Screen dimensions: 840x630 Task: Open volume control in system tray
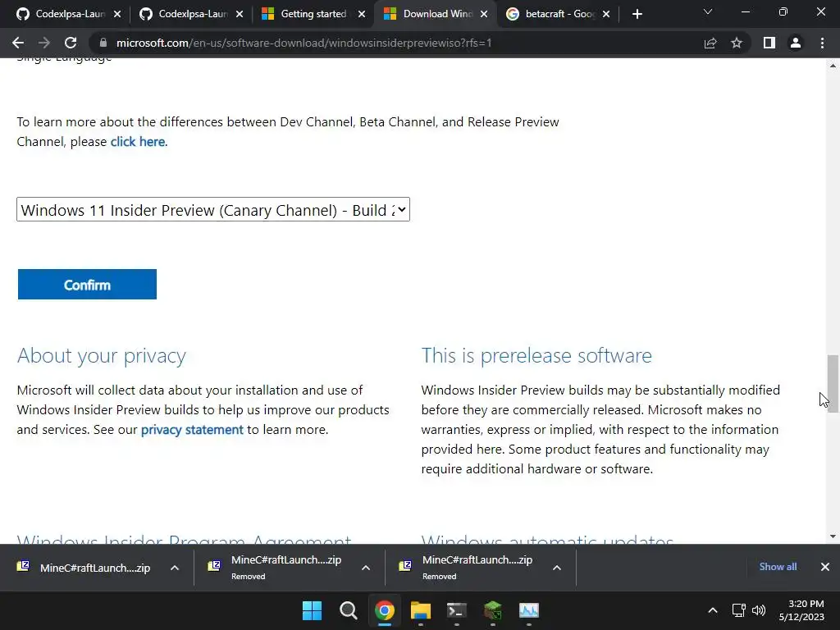759,610
